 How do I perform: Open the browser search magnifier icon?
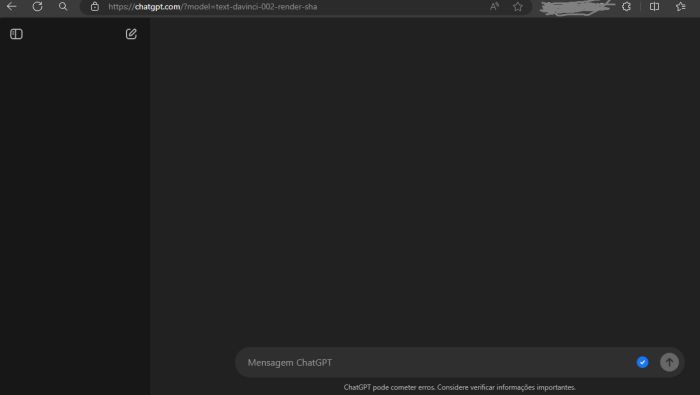tap(63, 7)
